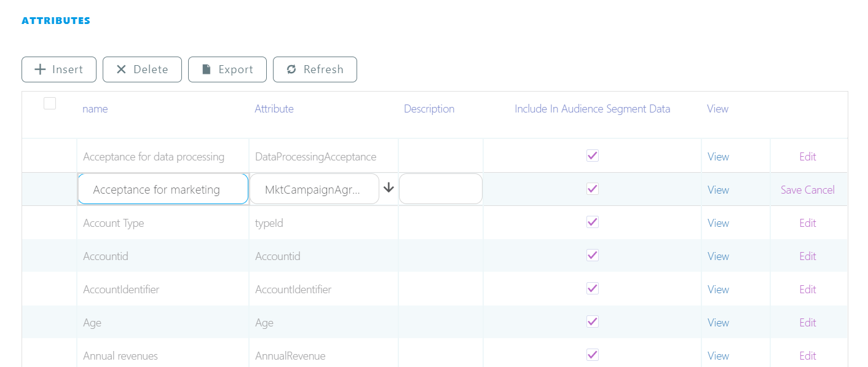Sort by the Attribute column header
The height and width of the screenshot is (367, 868).
pyautogui.click(x=274, y=109)
